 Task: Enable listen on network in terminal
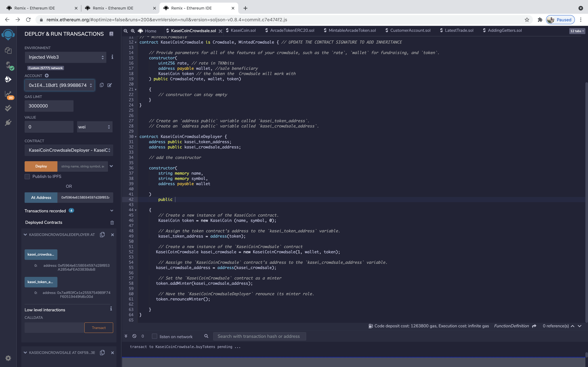click(155, 336)
